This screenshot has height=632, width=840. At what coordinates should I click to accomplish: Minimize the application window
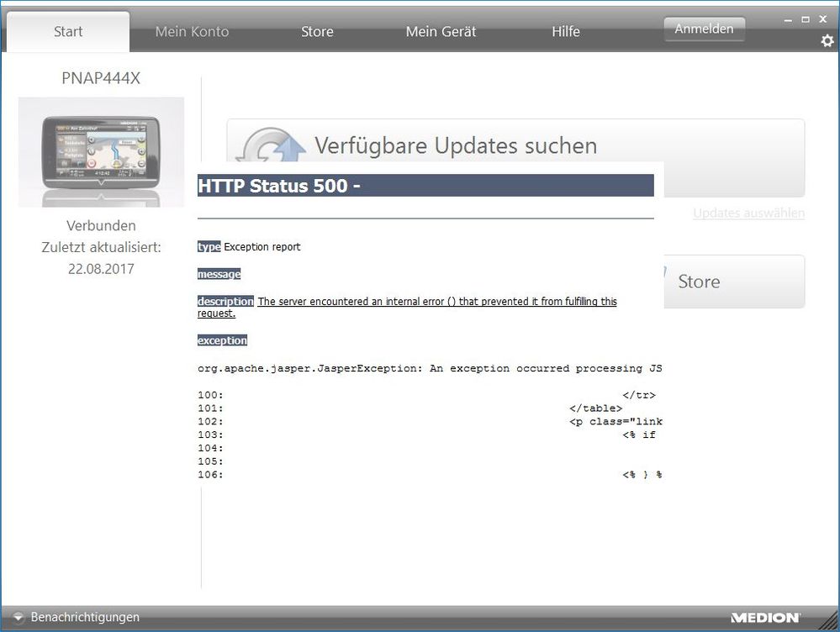[x=788, y=18]
